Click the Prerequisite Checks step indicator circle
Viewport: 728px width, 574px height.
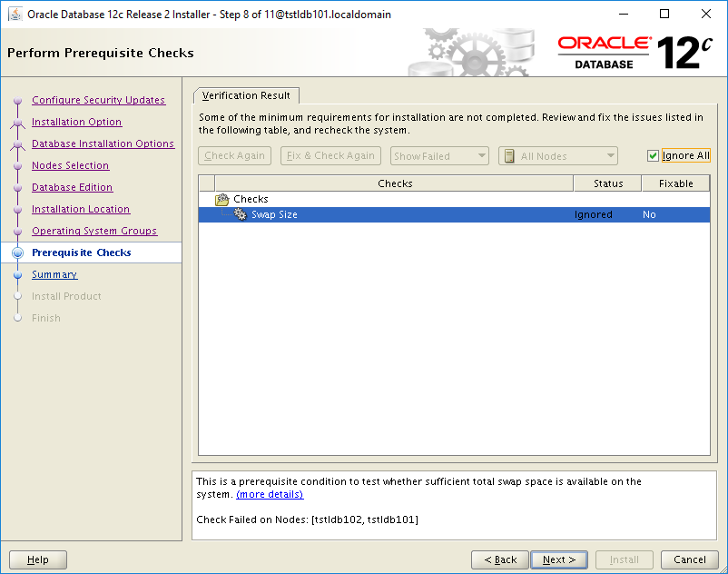[17, 252]
